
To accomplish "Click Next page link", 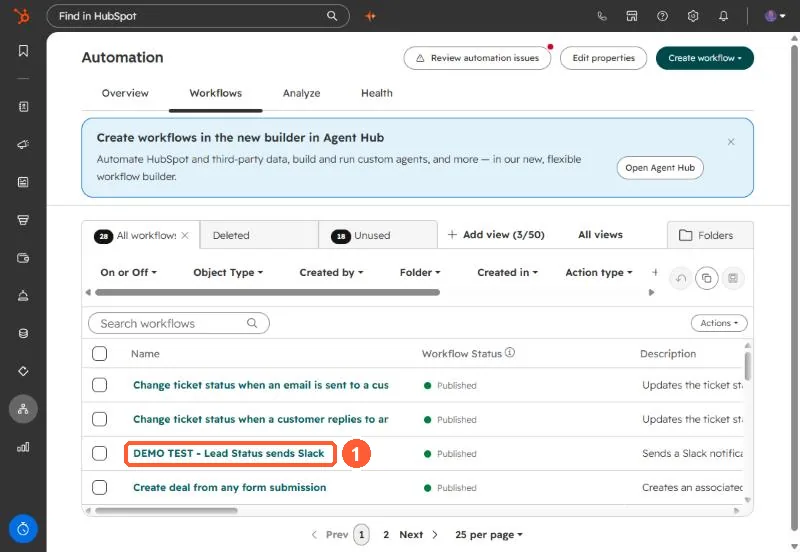I will (x=419, y=535).
